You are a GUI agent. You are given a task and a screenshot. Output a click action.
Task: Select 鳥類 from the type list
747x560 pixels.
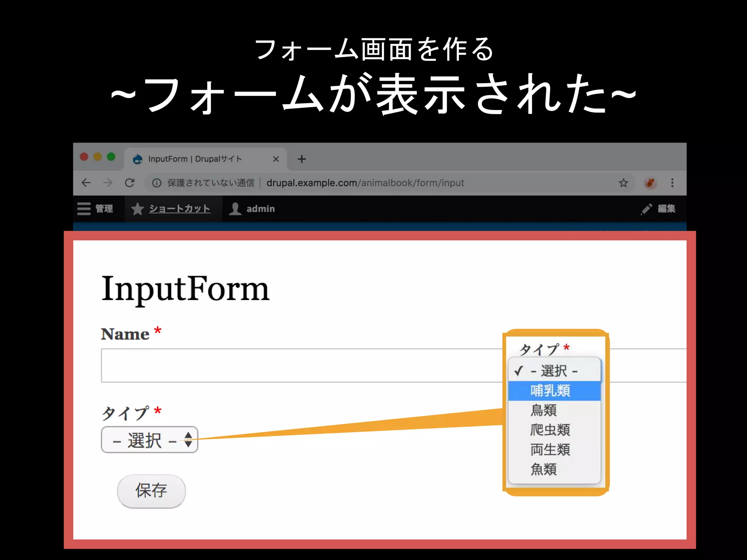point(554,411)
